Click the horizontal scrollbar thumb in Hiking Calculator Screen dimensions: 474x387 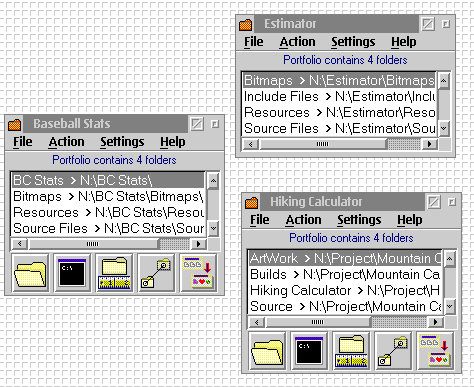[317, 322]
